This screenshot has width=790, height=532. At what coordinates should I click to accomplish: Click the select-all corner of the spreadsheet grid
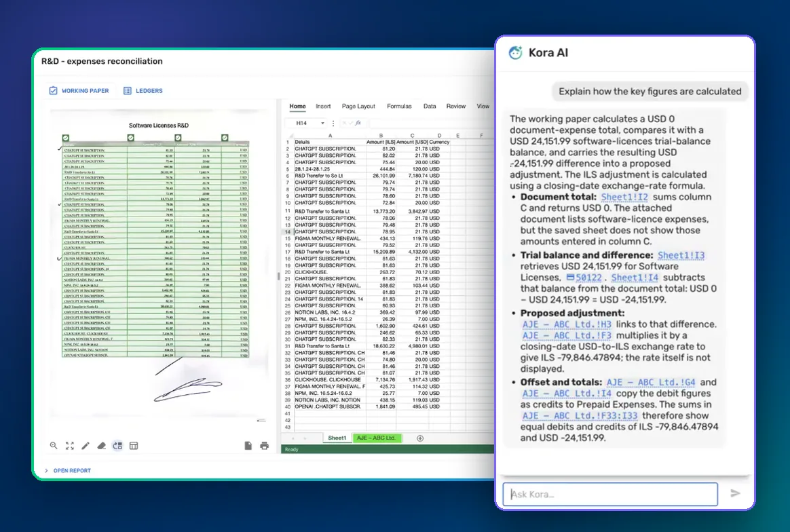click(x=288, y=136)
